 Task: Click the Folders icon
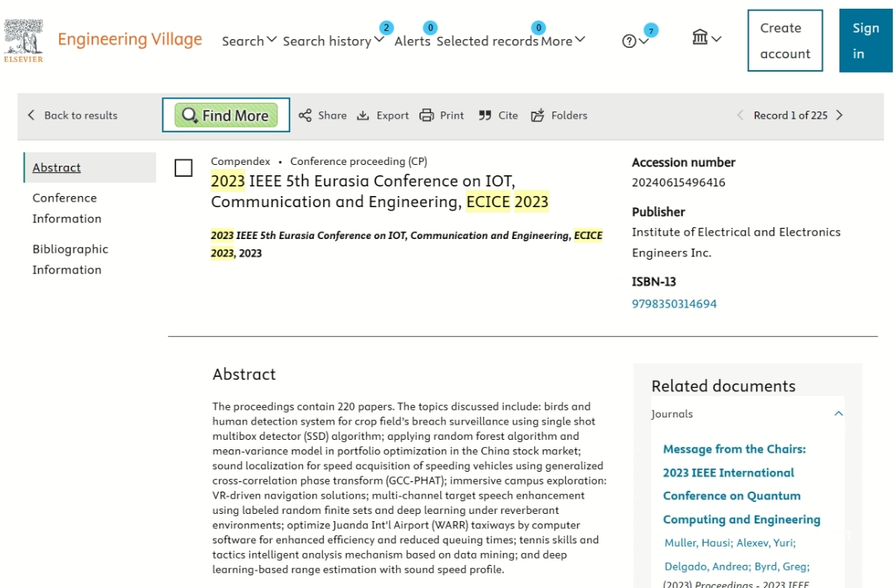coord(538,116)
